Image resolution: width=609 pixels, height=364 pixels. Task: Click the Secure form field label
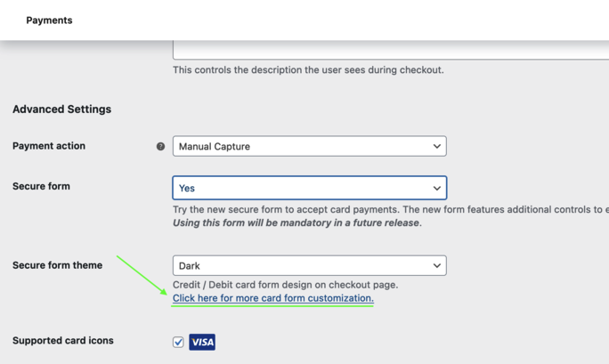point(41,187)
